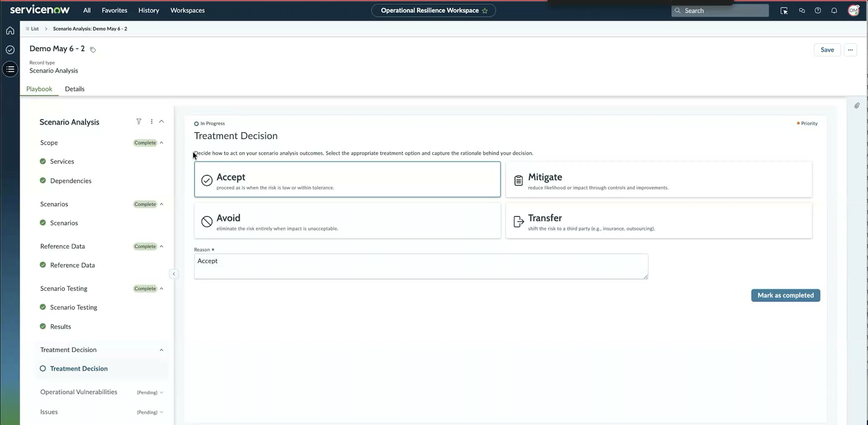
Task: Select the List icon in left sidebar
Action: (x=10, y=69)
